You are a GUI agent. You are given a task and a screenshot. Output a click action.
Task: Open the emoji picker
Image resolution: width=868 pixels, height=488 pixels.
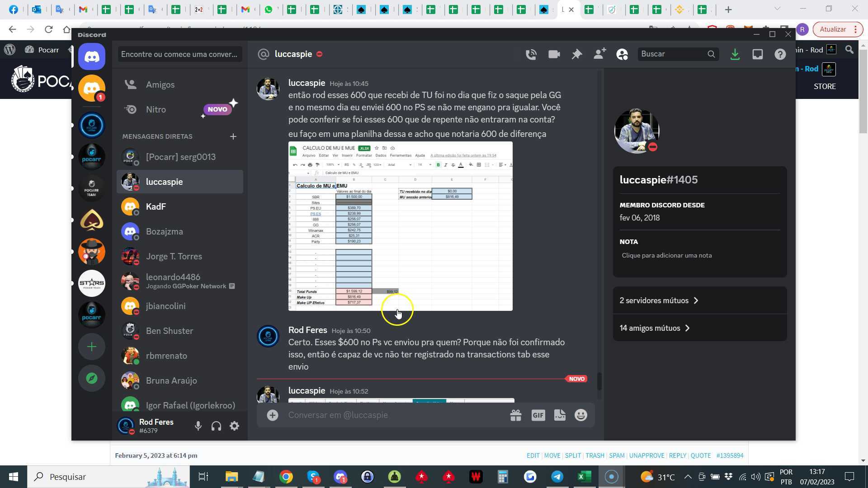point(581,415)
